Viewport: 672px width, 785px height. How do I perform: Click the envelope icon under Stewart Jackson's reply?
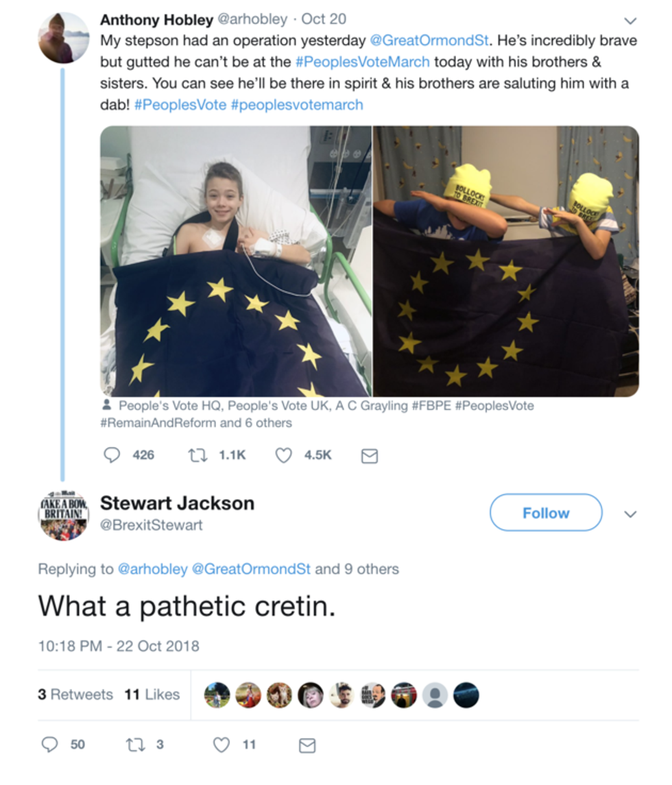(x=307, y=745)
